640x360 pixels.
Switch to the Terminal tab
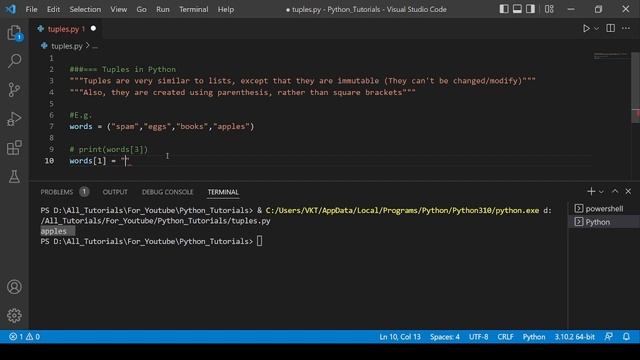pos(223,191)
